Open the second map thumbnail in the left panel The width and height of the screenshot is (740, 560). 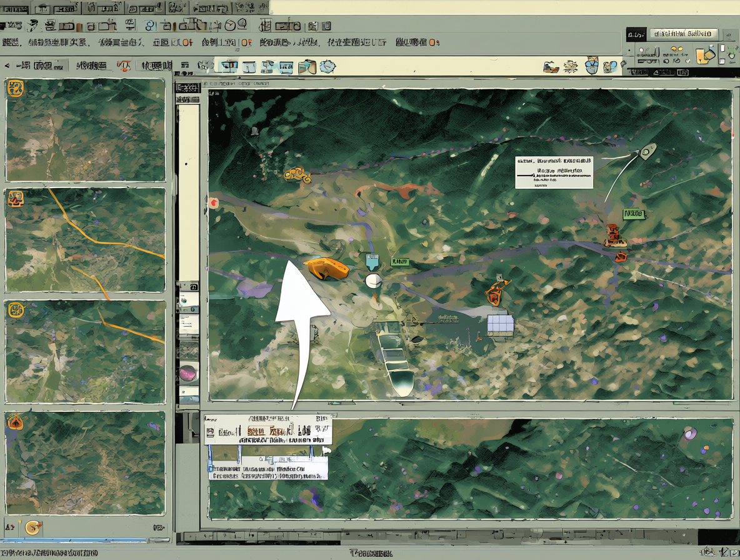[x=86, y=240]
